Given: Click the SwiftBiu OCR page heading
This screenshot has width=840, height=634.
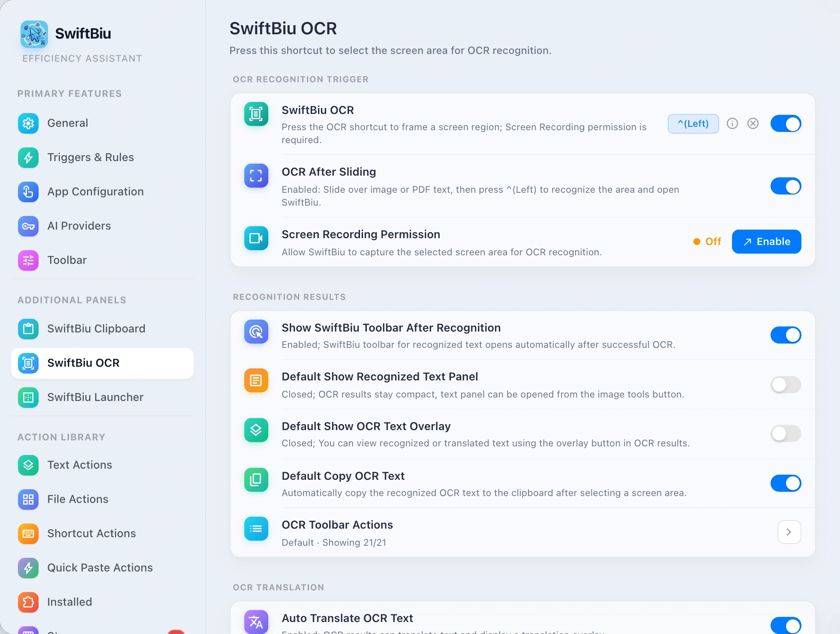Looking at the screenshot, I should [x=283, y=29].
